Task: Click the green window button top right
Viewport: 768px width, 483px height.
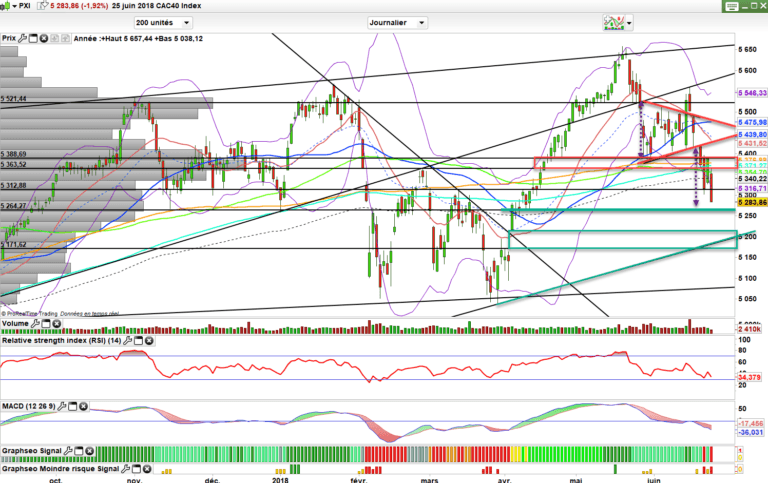Action: pyautogui.click(x=736, y=6)
